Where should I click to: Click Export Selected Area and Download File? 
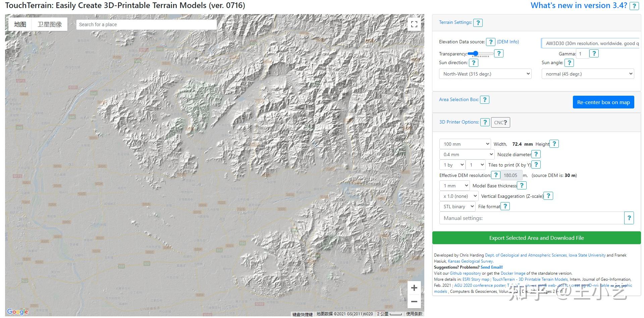coord(536,238)
